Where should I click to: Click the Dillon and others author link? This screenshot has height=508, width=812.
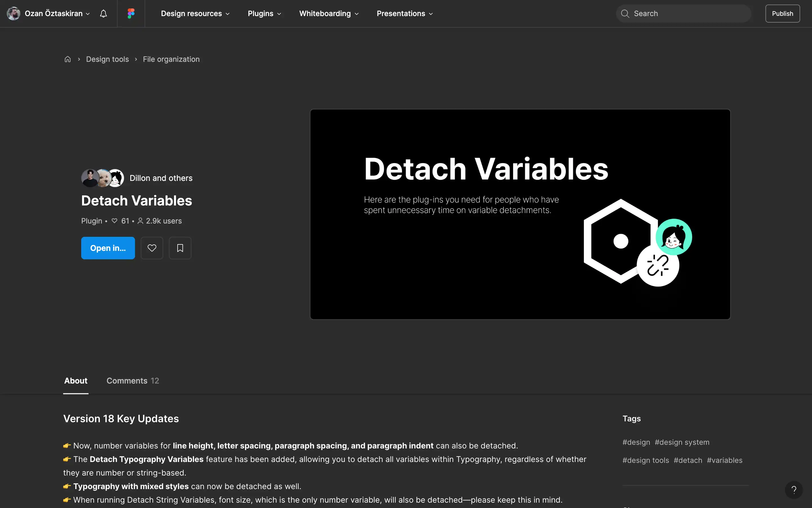pyautogui.click(x=161, y=178)
